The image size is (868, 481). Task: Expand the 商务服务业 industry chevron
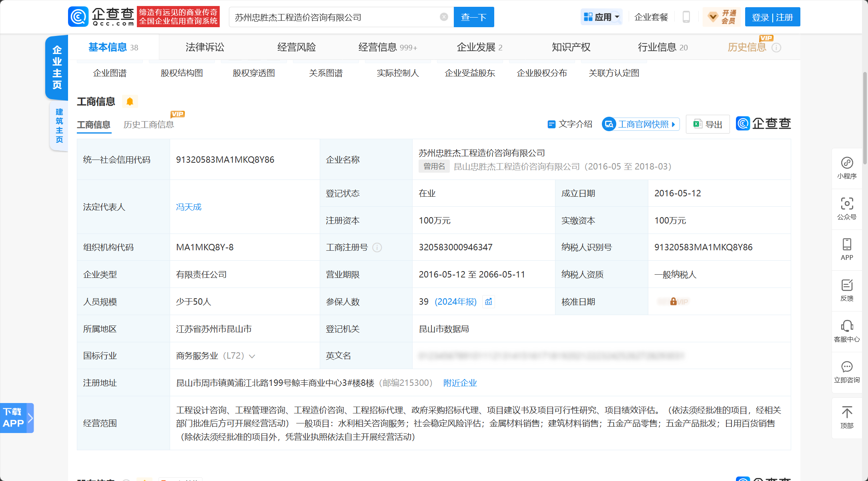[252, 356]
